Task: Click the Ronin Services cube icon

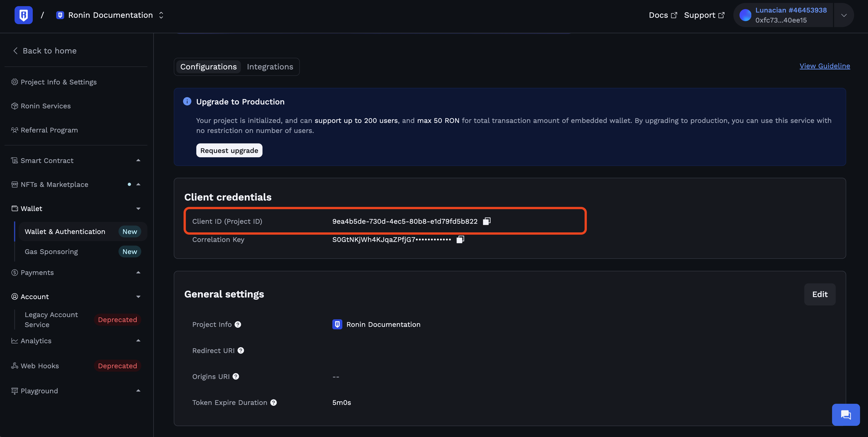Action: pos(15,106)
